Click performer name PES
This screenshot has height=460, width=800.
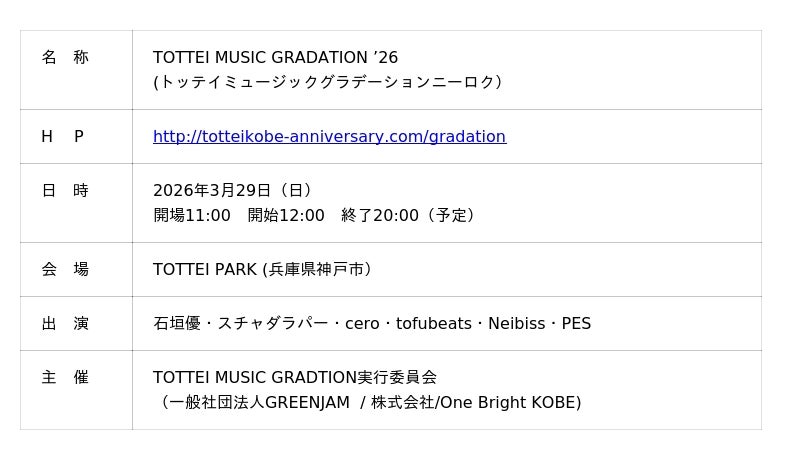click(x=576, y=324)
